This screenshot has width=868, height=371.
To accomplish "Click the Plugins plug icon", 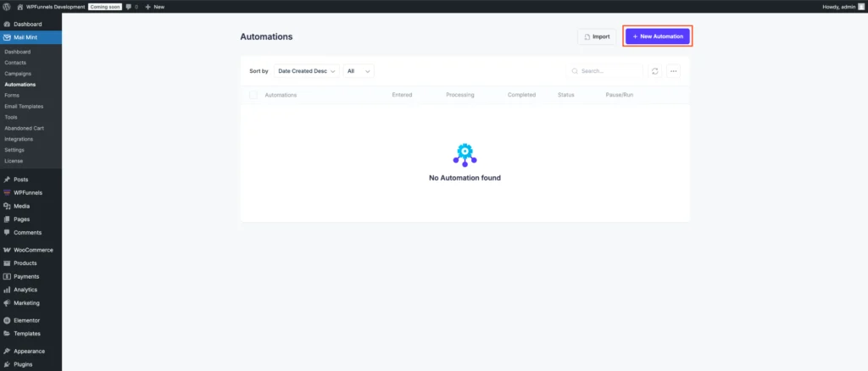I will tap(7, 364).
